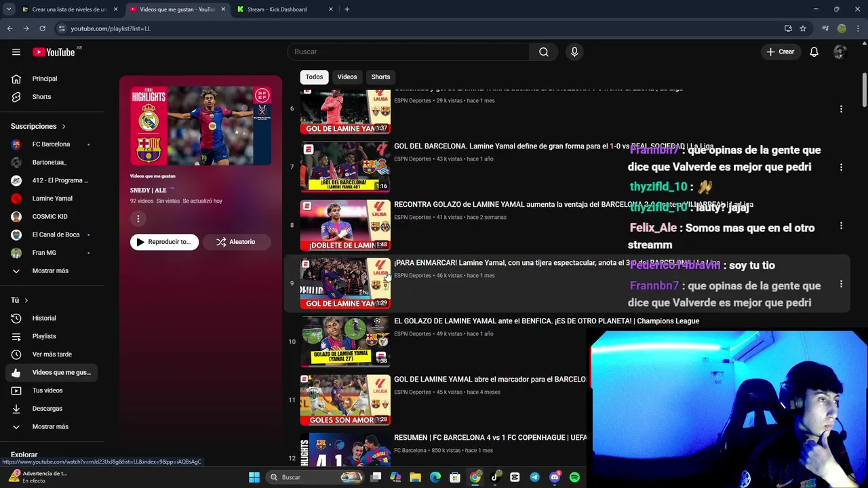
Task: Reload the page
Action: (42, 28)
